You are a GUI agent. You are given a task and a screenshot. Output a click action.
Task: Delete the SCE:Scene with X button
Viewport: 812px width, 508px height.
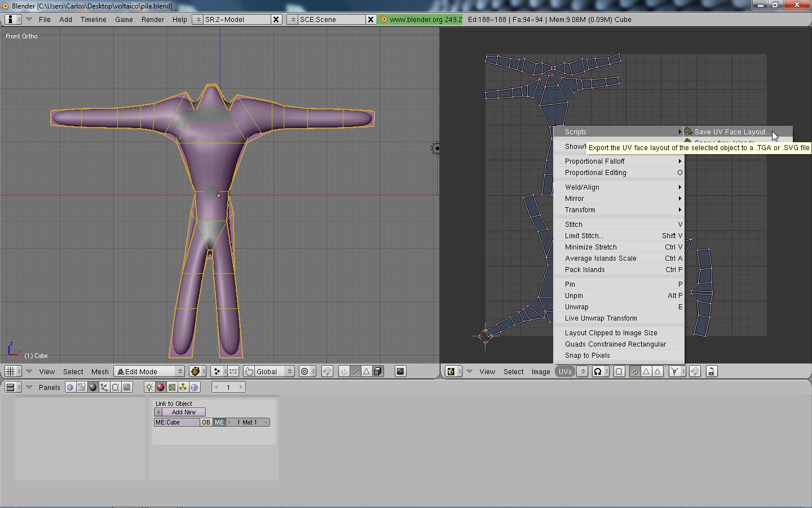pos(370,19)
